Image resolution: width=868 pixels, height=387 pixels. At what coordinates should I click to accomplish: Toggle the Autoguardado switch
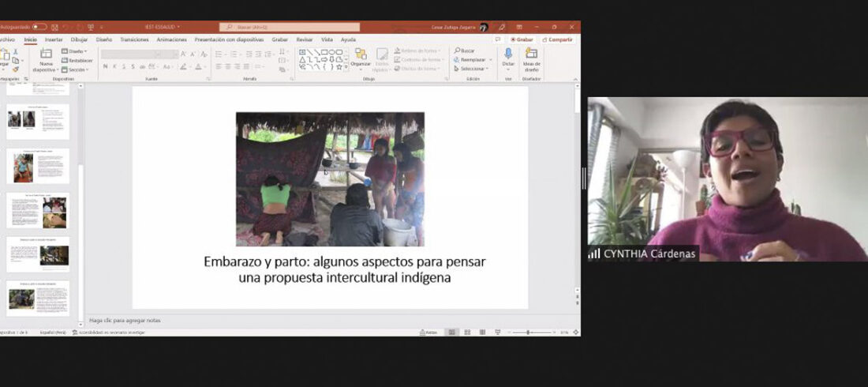39,27
